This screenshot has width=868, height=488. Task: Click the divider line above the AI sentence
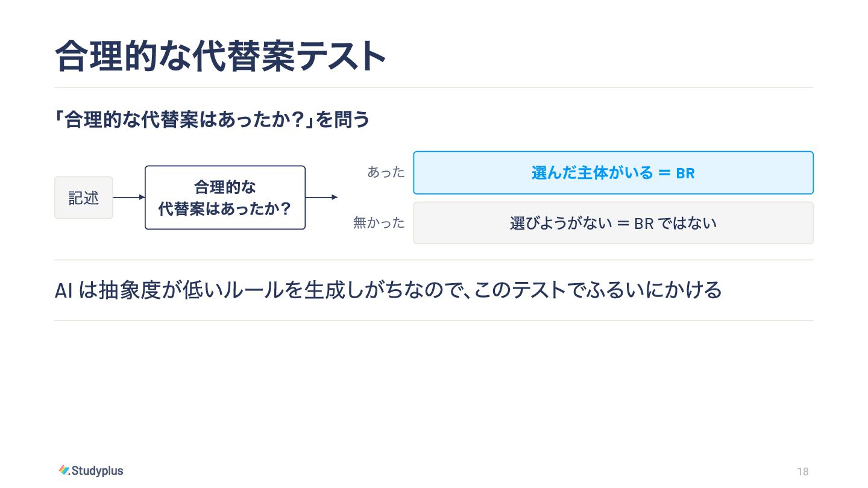click(434, 260)
